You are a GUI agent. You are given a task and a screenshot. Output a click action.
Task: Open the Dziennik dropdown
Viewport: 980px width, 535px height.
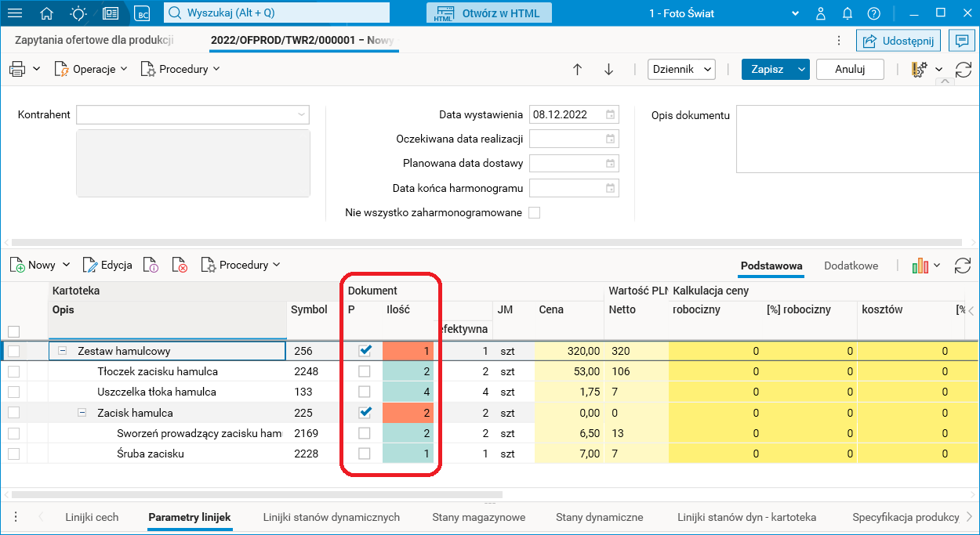pos(682,69)
